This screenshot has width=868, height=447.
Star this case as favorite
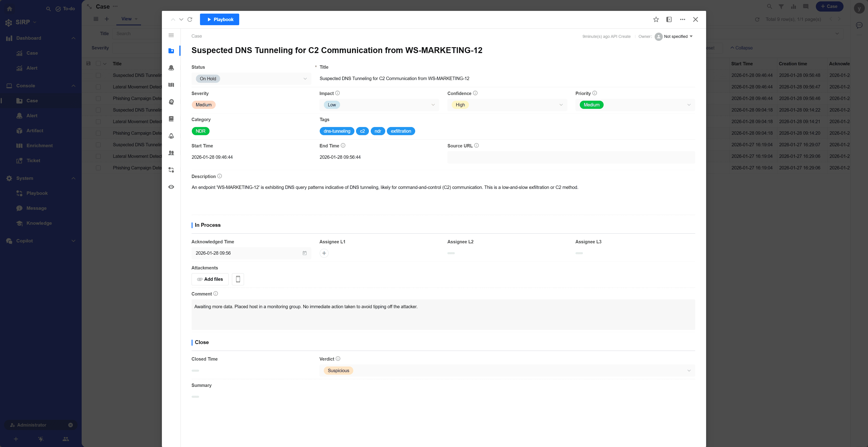pyautogui.click(x=656, y=20)
